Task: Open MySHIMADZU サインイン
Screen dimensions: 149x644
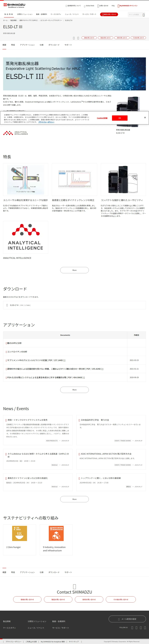Action: [128, 6]
